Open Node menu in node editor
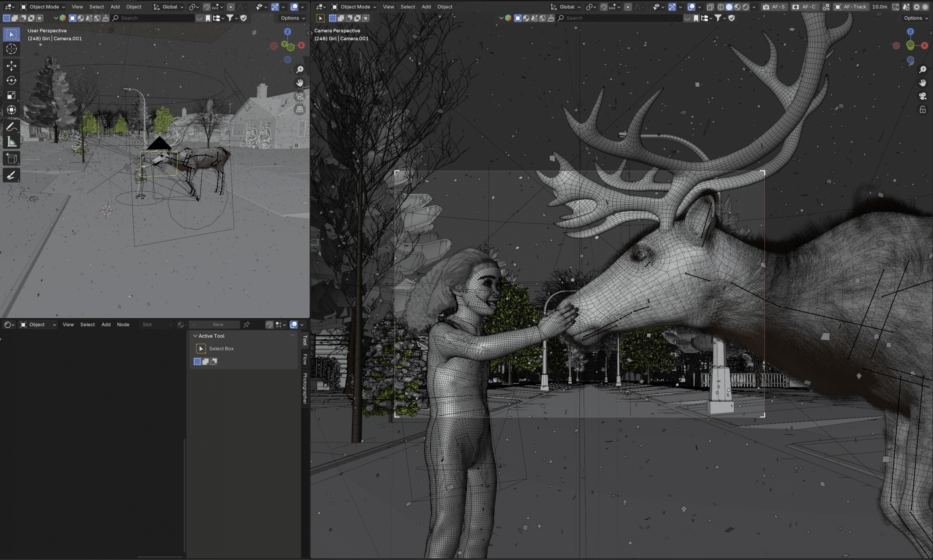 (123, 324)
